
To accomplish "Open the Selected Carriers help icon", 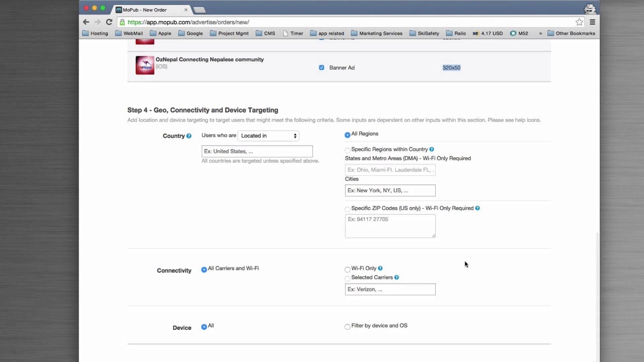I will coord(396,277).
